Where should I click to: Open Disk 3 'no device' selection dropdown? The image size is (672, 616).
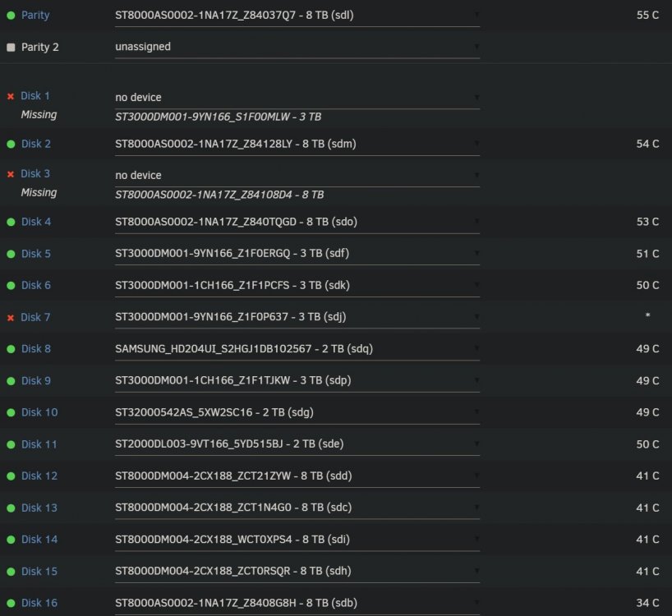point(297,176)
